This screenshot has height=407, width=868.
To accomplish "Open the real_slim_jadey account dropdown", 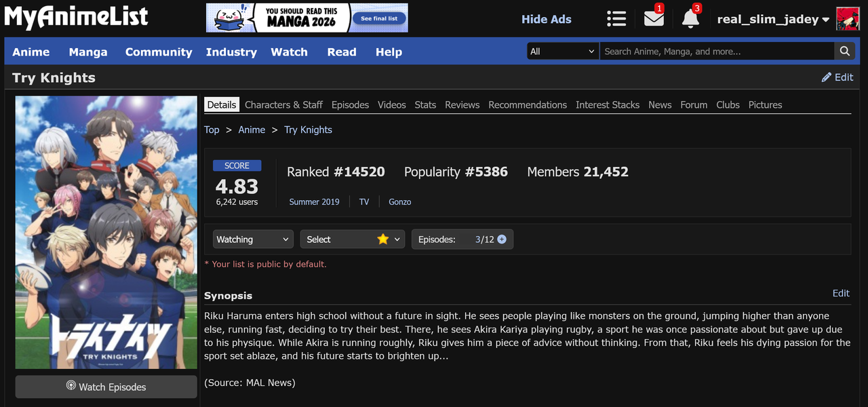I will (773, 19).
